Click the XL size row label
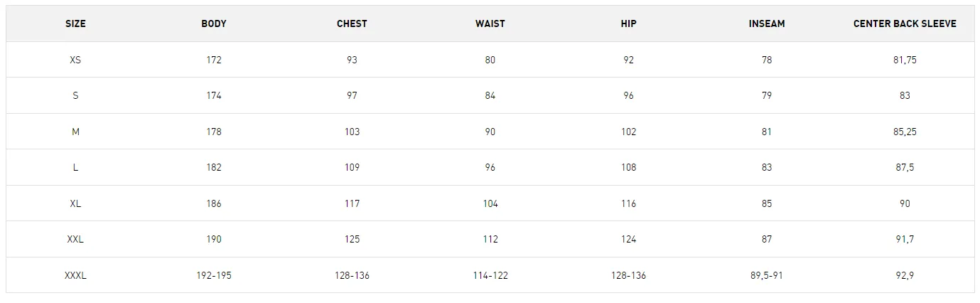This screenshot has height=303, width=980. pyautogui.click(x=75, y=203)
